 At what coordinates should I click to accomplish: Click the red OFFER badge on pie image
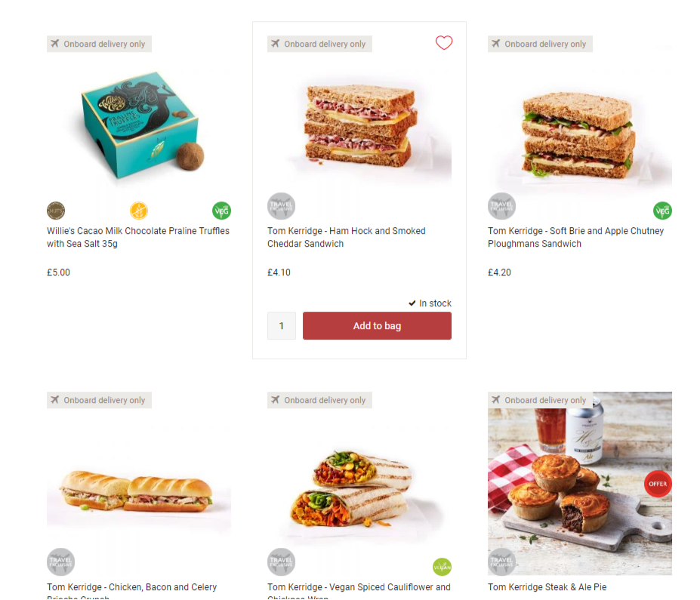658,484
